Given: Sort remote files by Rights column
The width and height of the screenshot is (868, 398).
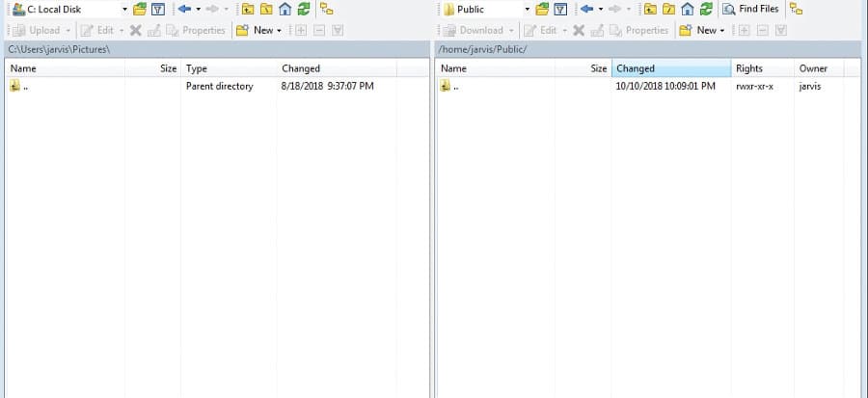Looking at the screenshot, I should coord(763,68).
